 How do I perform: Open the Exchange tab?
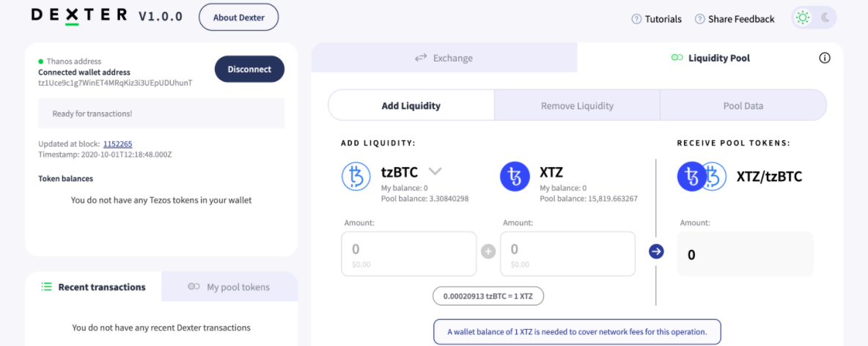(x=444, y=58)
